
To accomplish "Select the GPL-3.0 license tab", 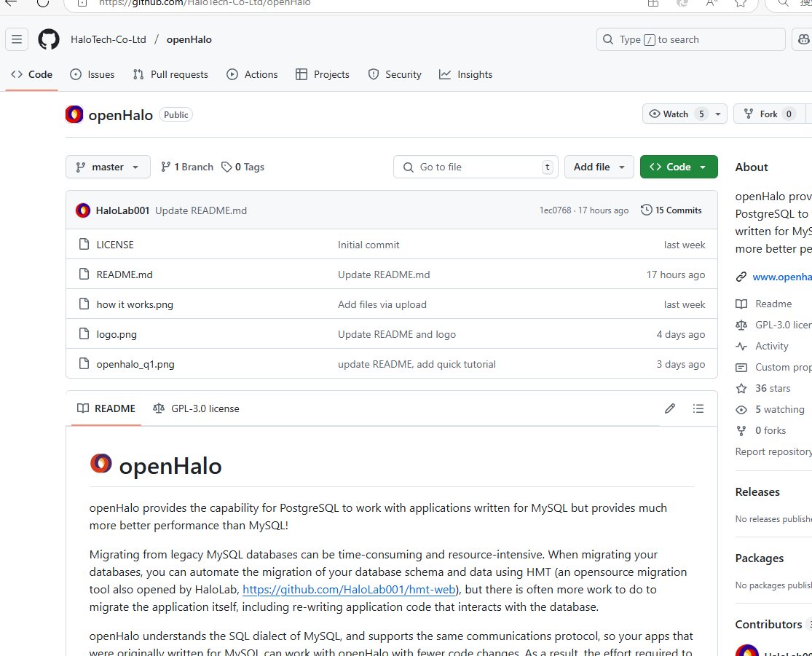I will click(x=196, y=408).
